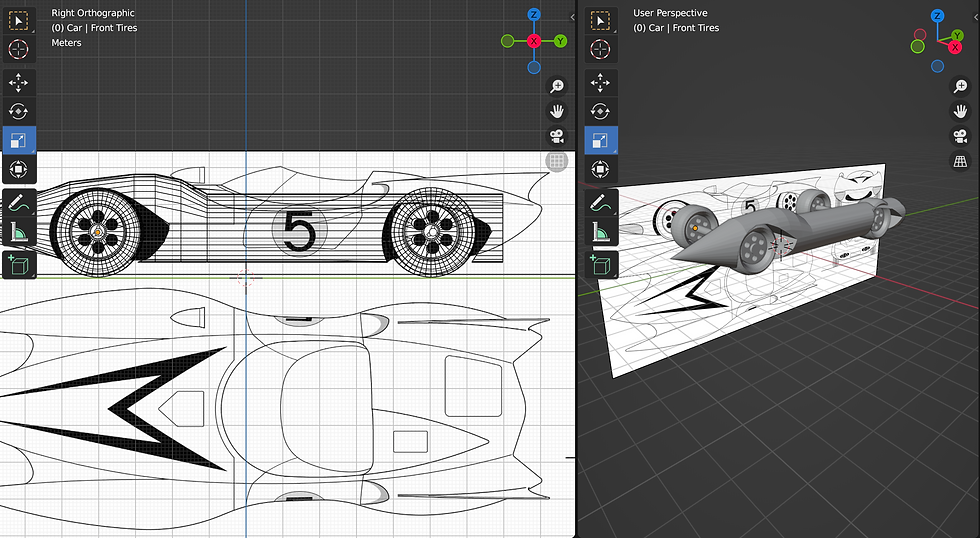Toggle camera view in the left orthographic viewport
The height and width of the screenshot is (538, 980).
pyautogui.click(x=557, y=136)
